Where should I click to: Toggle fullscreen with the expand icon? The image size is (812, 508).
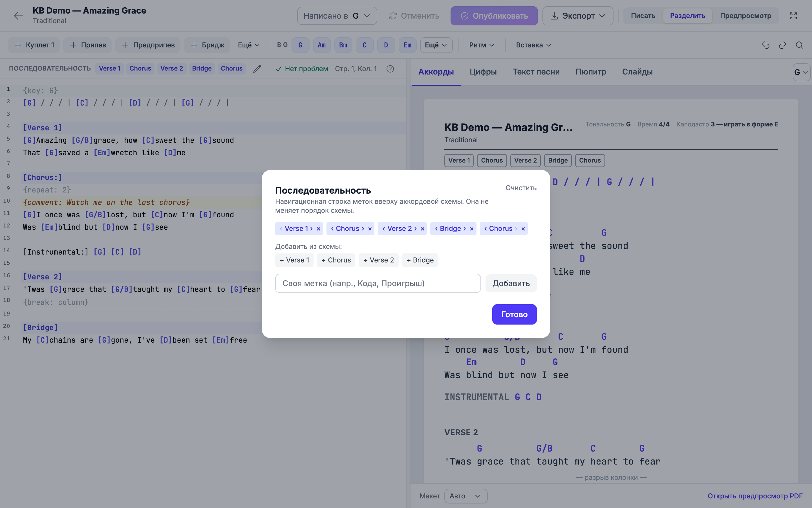(793, 16)
